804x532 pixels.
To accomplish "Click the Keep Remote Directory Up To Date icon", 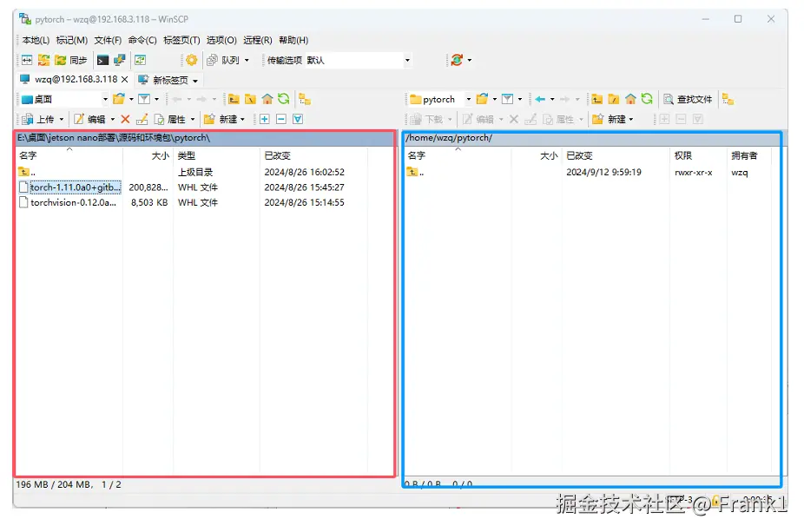I will 140,61.
